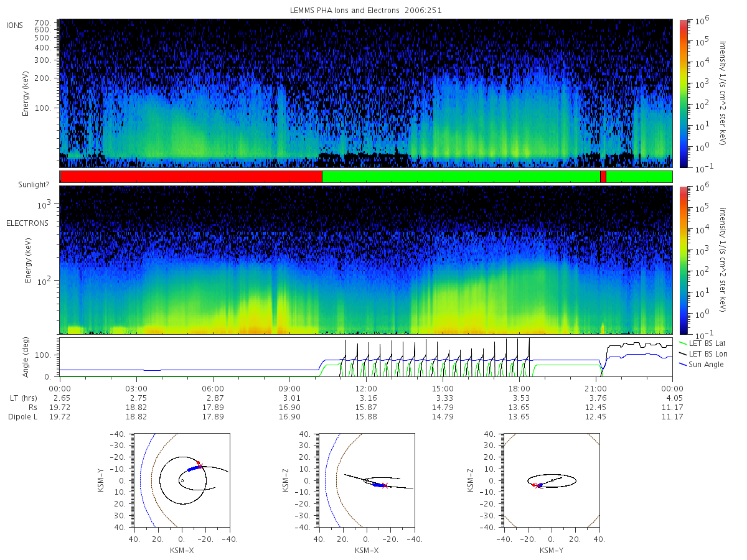Click the Rs value 15.87
The width and height of the screenshot is (747, 560).
click(366, 408)
